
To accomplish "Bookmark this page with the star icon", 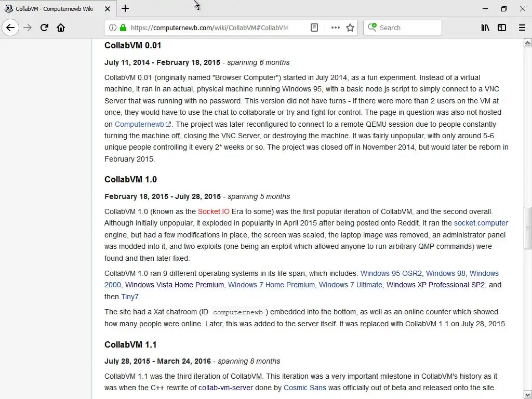I will point(350,28).
